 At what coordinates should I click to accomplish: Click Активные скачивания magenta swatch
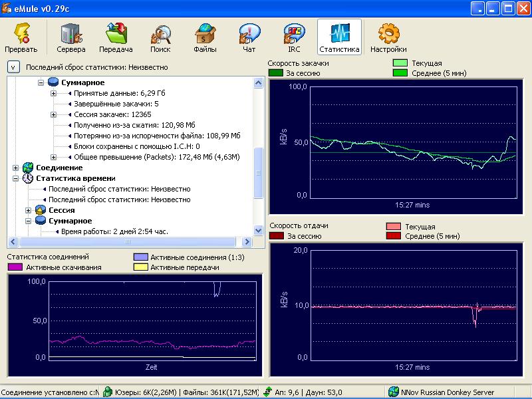coord(15,267)
